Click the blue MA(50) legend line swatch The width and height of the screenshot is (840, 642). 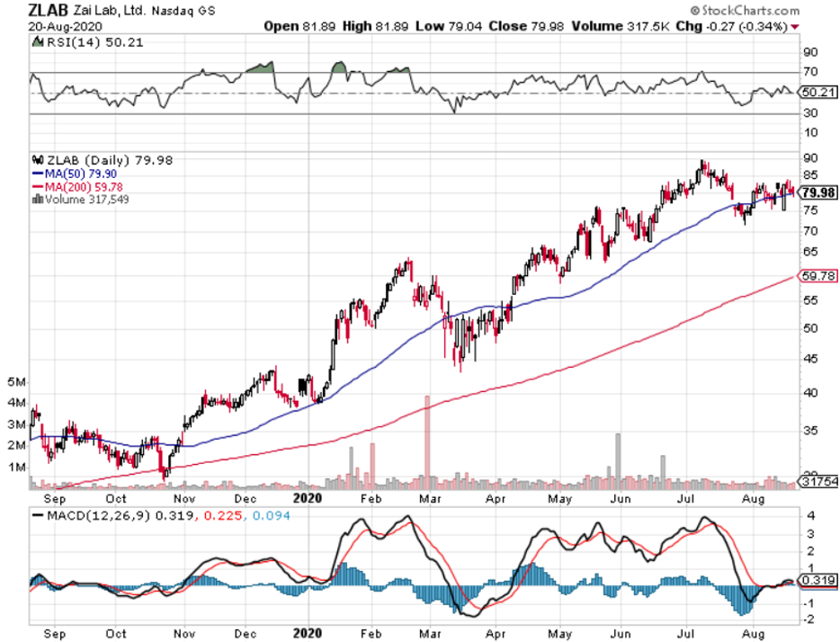[x=38, y=174]
